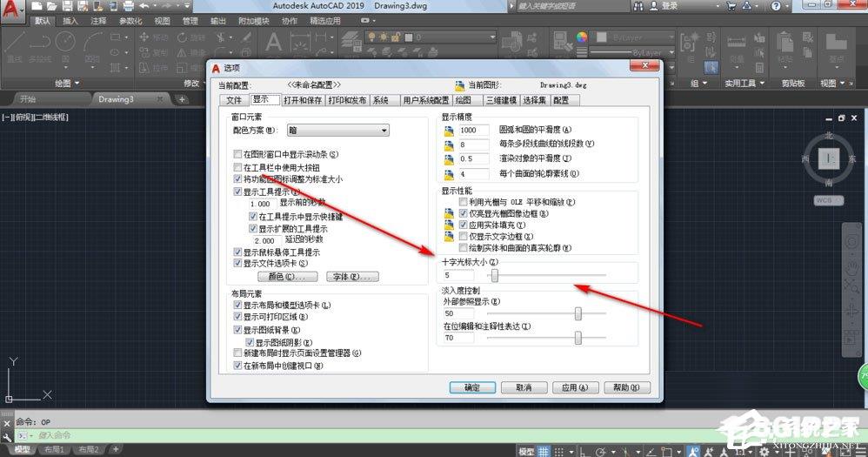
Task: Open the Insert ribbon tab
Action: pyautogui.click(x=70, y=21)
